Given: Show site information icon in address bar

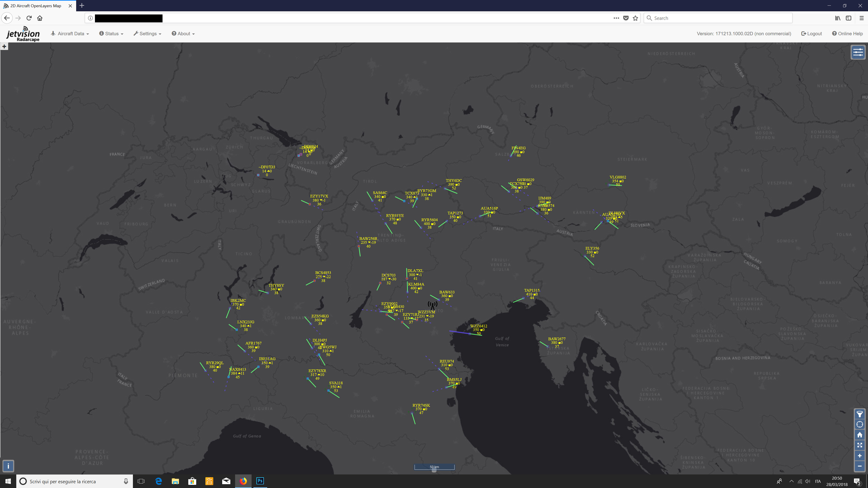Looking at the screenshot, I should 90,18.
